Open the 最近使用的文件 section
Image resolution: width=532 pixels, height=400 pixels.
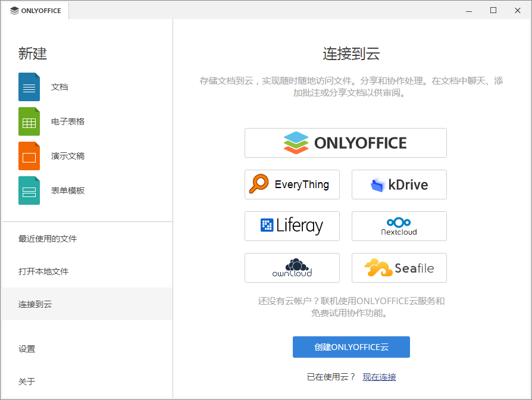[87, 239]
